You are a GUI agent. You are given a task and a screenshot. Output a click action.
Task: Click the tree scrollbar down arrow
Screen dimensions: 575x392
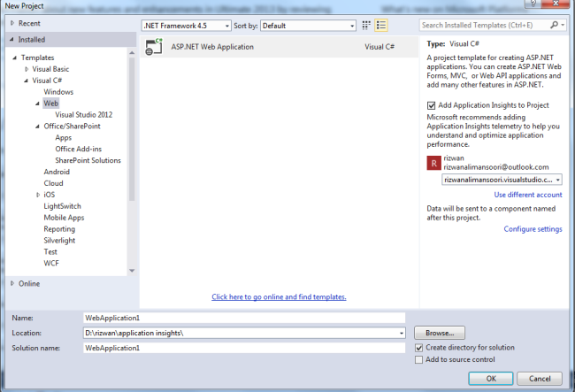(x=132, y=271)
